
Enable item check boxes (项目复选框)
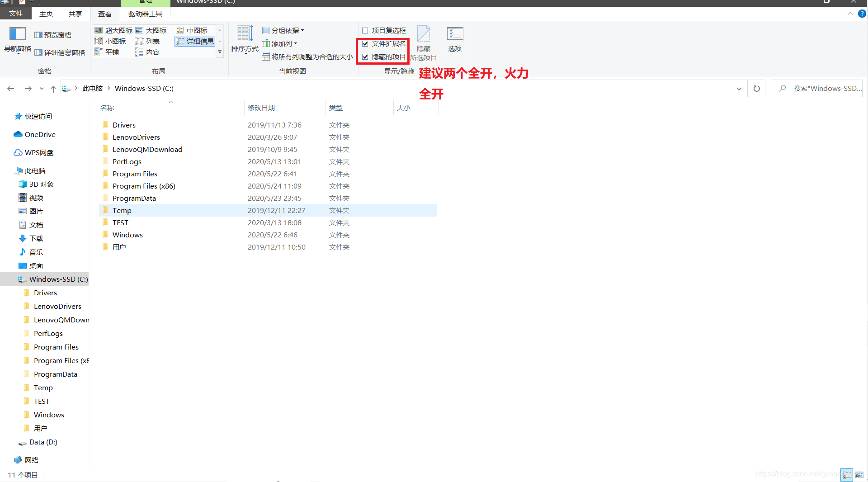point(384,30)
